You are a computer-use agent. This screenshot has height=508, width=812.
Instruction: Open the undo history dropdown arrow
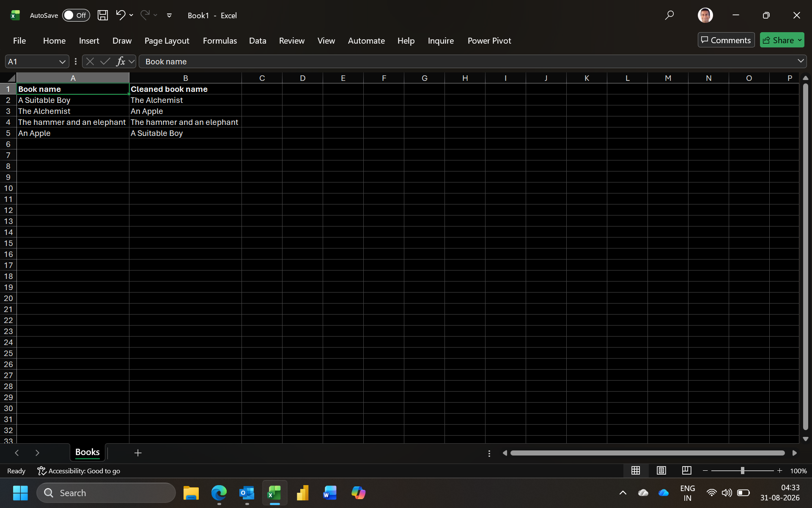pyautogui.click(x=131, y=15)
